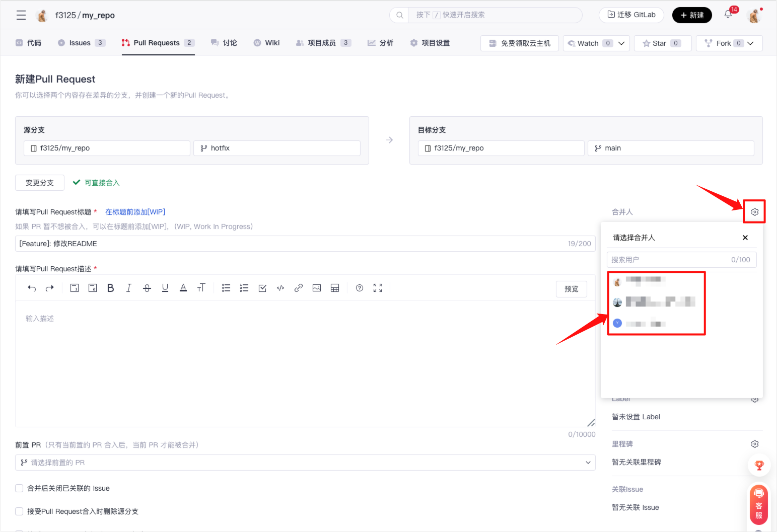This screenshot has width=777, height=532.
Task: Apply italic formatting in the editor
Action: 129,288
